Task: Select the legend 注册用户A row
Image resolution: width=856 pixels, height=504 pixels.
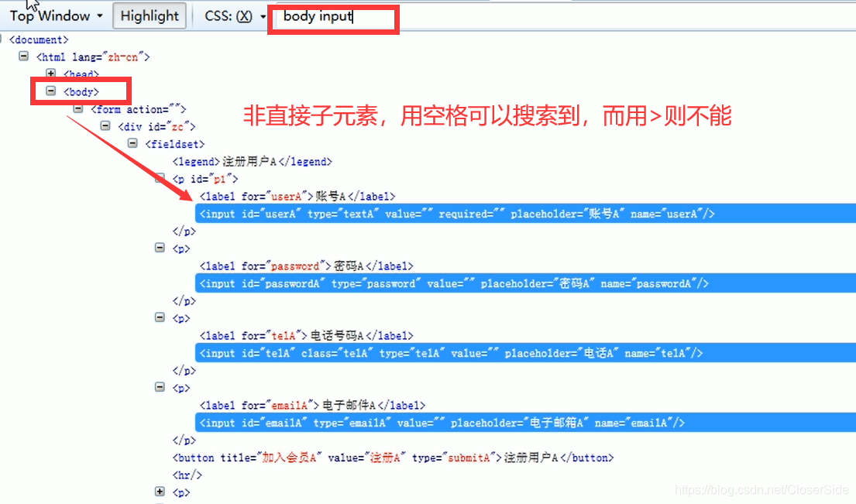Action: [253, 162]
